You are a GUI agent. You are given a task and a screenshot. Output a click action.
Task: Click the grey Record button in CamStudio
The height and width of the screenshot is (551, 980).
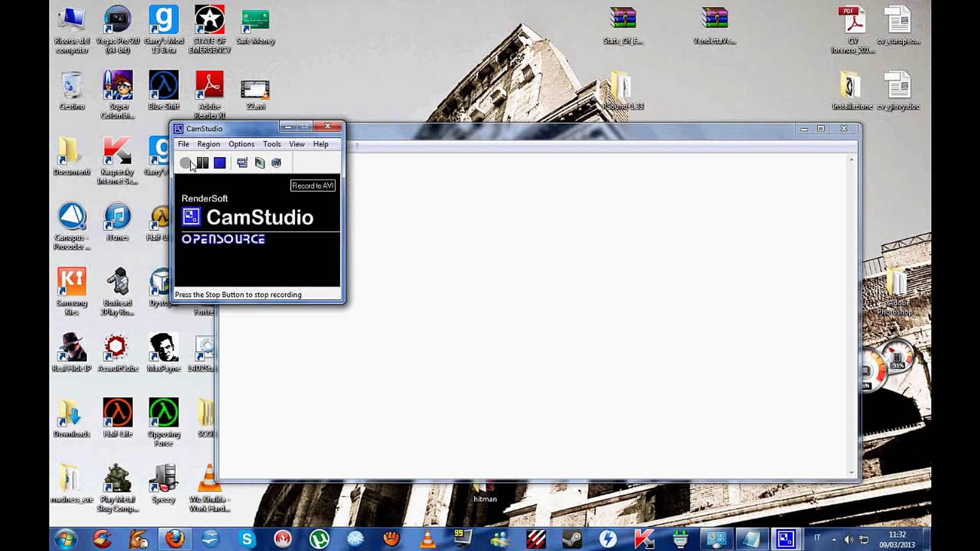(185, 163)
